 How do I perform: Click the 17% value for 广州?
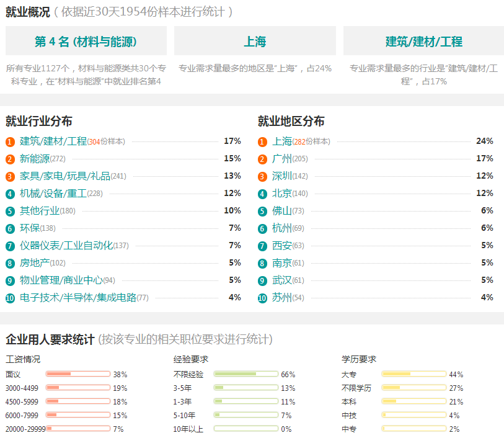pos(485,158)
